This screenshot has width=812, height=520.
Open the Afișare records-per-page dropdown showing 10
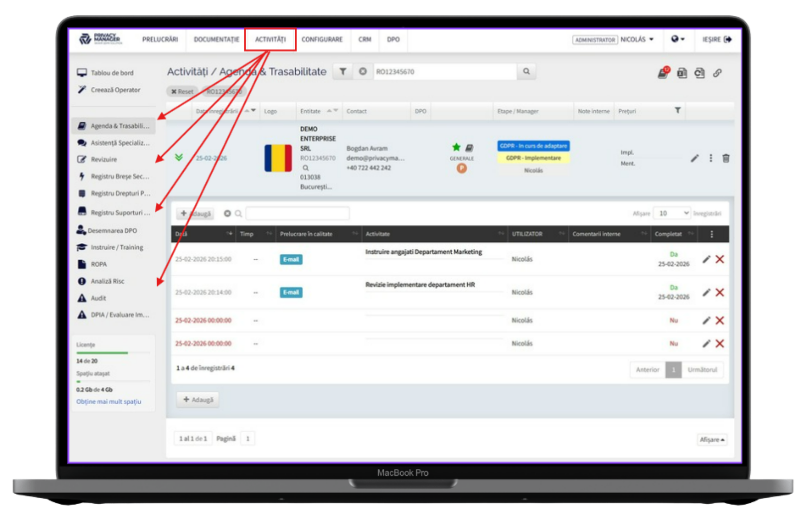tap(671, 213)
